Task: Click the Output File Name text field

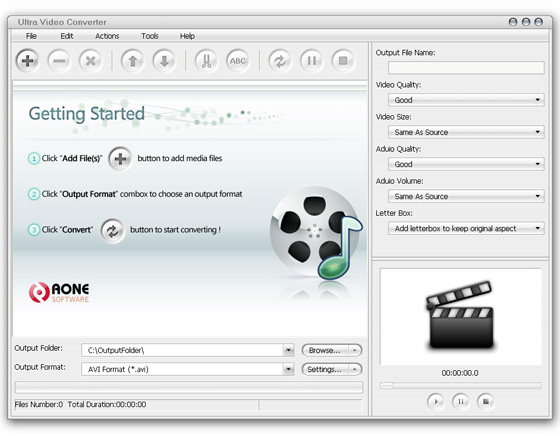Action: pyautogui.click(x=466, y=68)
